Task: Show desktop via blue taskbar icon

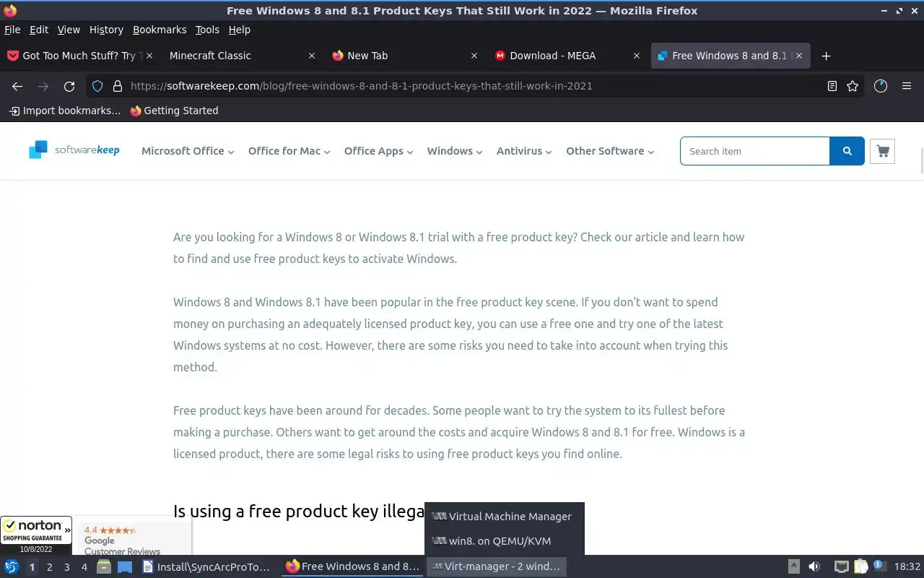Action: [x=125, y=567]
